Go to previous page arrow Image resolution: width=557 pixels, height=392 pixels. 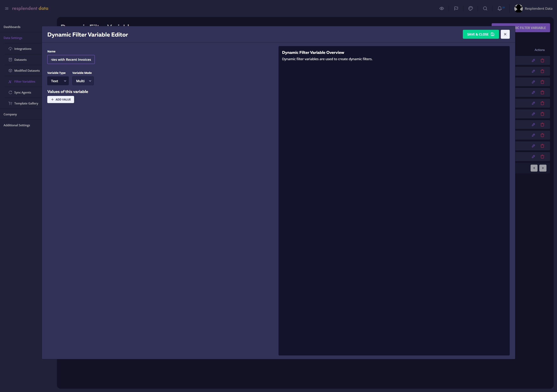point(534,168)
